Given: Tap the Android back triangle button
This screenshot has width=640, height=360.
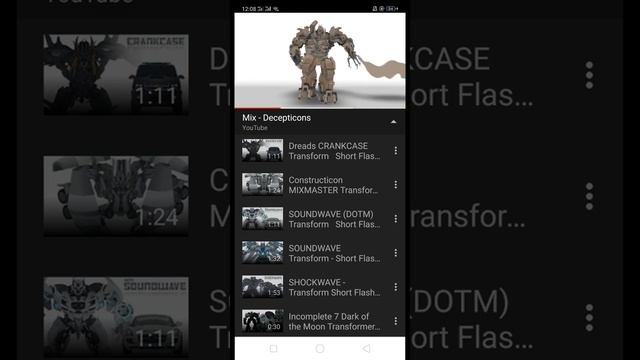Looking at the screenshot, I should point(366,348).
